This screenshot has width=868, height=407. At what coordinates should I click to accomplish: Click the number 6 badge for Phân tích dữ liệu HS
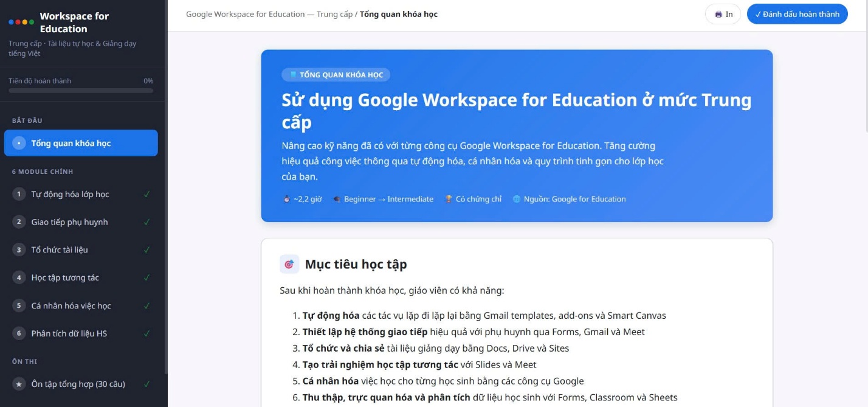click(x=19, y=333)
